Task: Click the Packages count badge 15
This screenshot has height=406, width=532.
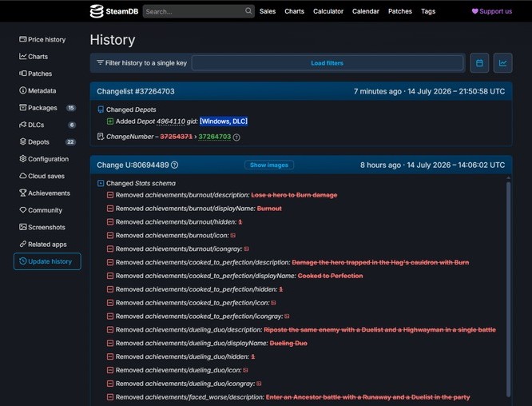Action: point(70,108)
